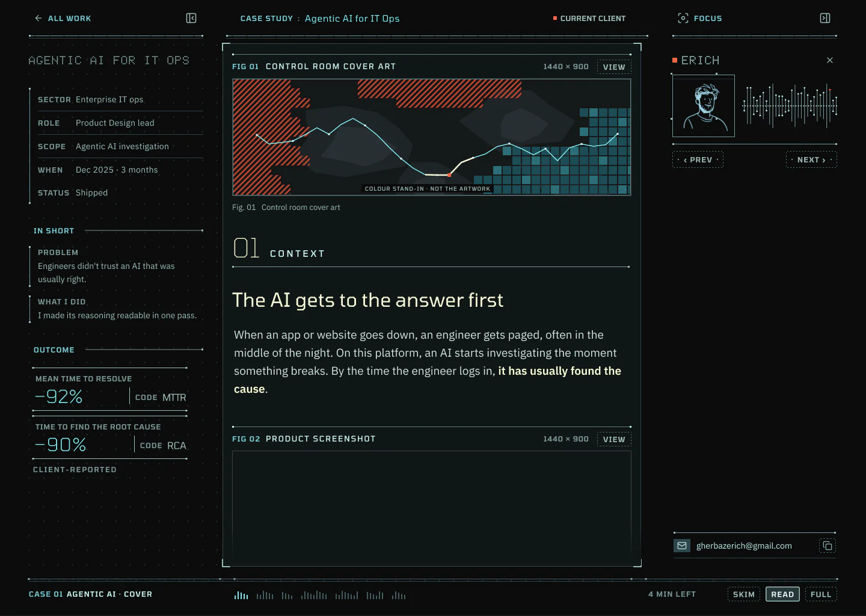Screen dimensions: 866x616
Task: Click the IN SHORT section heading
Action: (54, 231)
